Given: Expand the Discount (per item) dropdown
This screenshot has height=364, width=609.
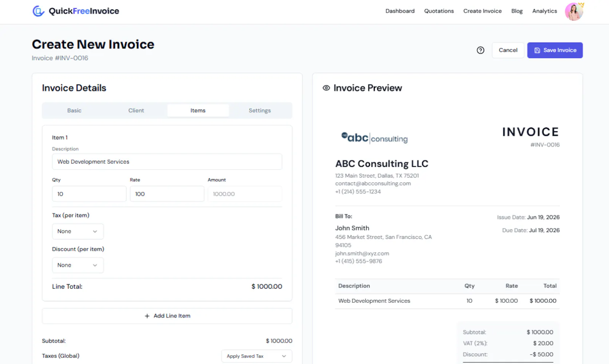Looking at the screenshot, I should (x=78, y=265).
